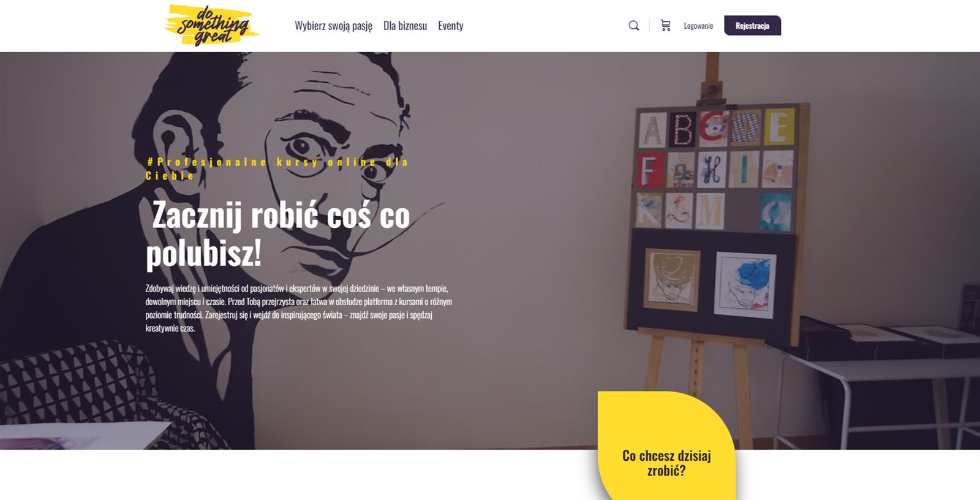The width and height of the screenshot is (980, 500).
Task: Open the search magnifier icon
Action: click(634, 26)
